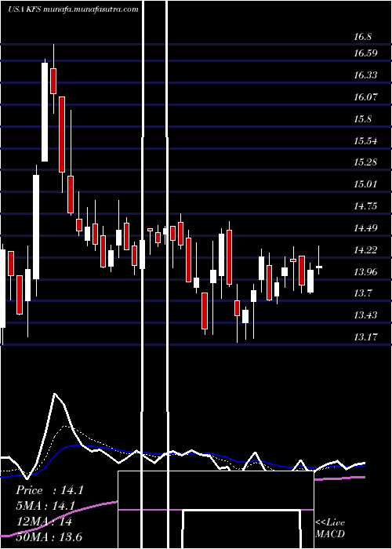The width and height of the screenshot is (392, 549).
Task: Click the tallest white candlestick near 16.59
Action: click(x=45, y=111)
